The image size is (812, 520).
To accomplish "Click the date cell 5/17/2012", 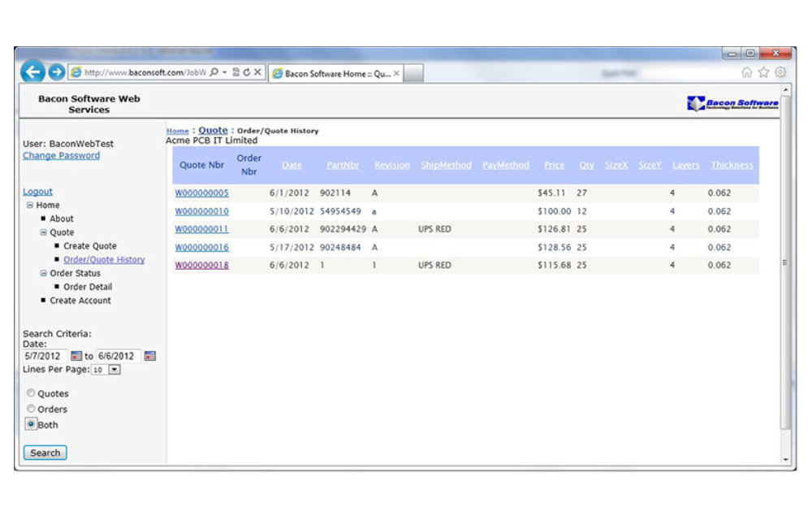I will 292,248.
